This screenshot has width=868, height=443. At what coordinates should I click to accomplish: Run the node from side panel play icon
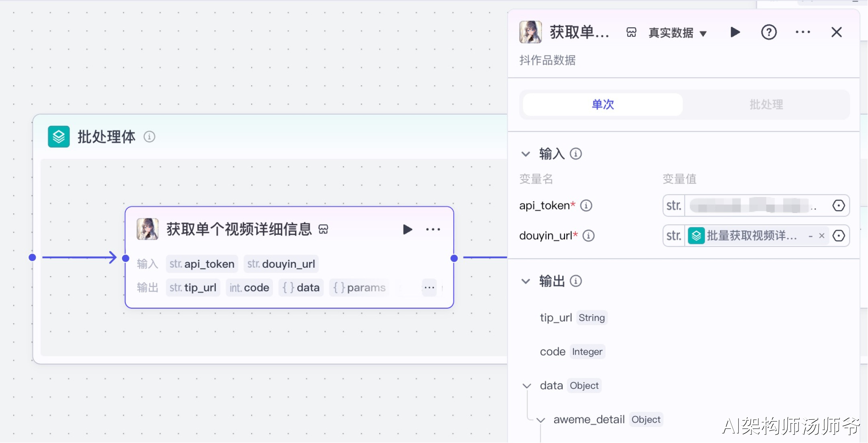(x=735, y=32)
